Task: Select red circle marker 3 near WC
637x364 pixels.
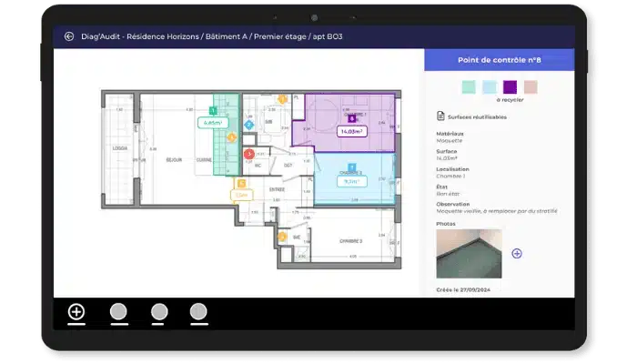Action: (x=250, y=154)
